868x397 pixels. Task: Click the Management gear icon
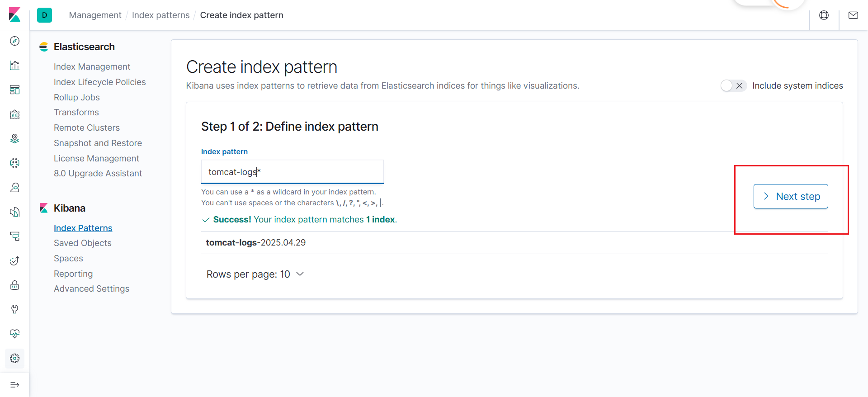coord(14,359)
